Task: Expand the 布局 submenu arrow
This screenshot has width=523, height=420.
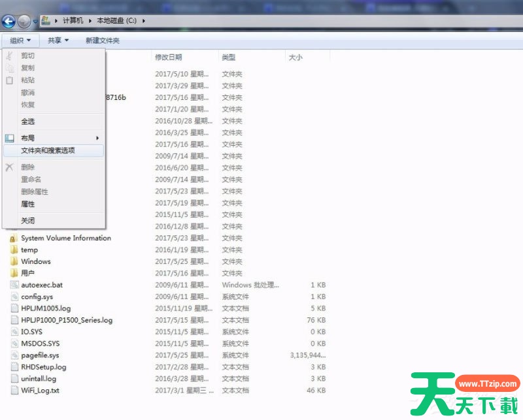Action: tap(97, 138)
